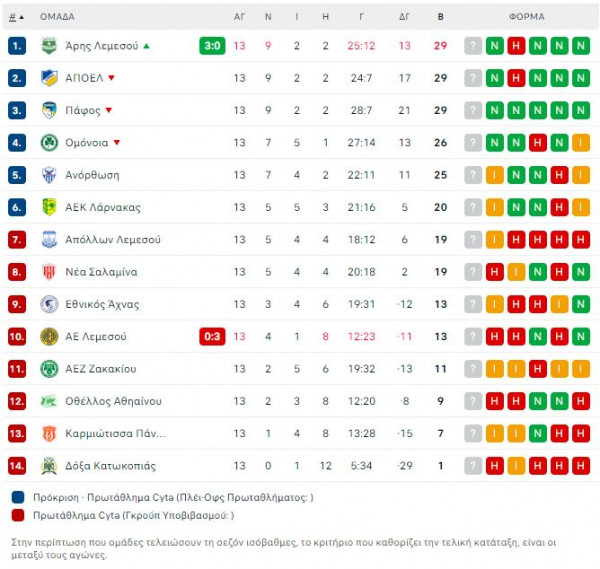Click the red 0:3 score badge
The height and width of the screenshot is (569, 600).
tap(212, 336)
